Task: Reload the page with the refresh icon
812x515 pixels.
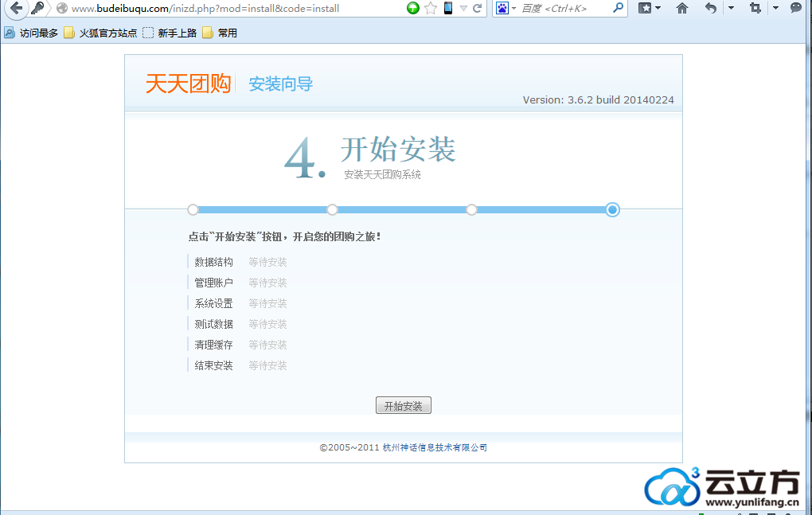Action: [x=478, y=8]
